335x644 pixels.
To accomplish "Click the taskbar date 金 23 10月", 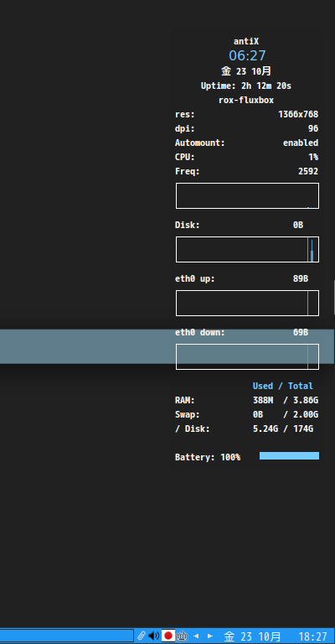I will [252, 636].
